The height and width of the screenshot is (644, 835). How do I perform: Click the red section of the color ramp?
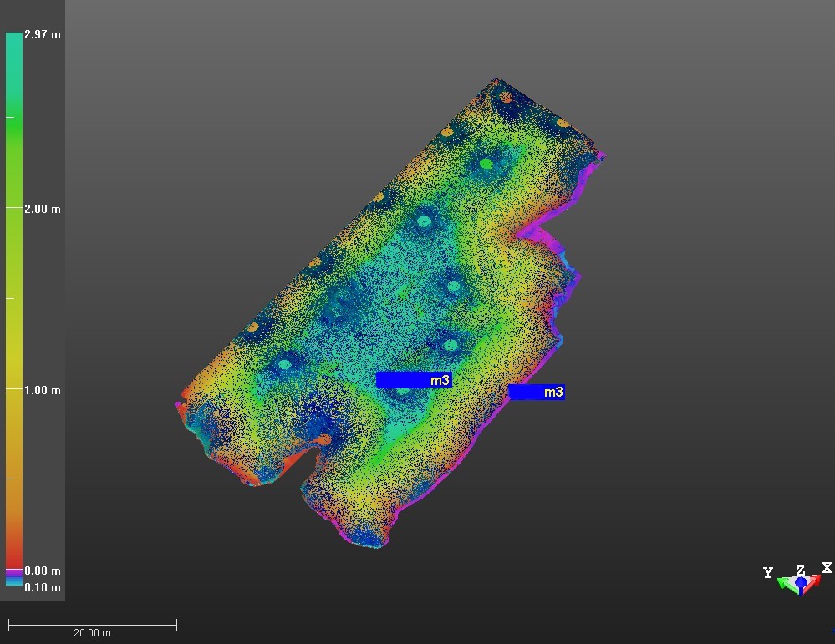pyautogui.click(x=14, y=555)
